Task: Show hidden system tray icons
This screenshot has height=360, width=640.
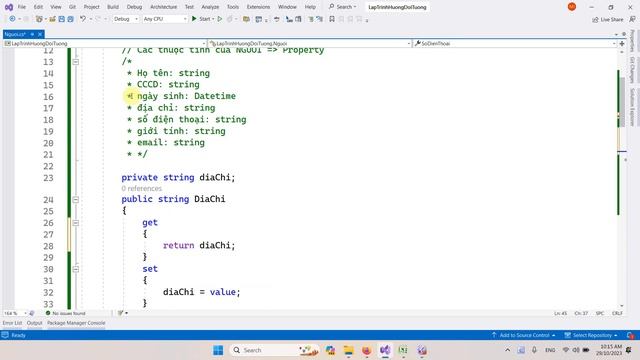Action: click(507, 350)
